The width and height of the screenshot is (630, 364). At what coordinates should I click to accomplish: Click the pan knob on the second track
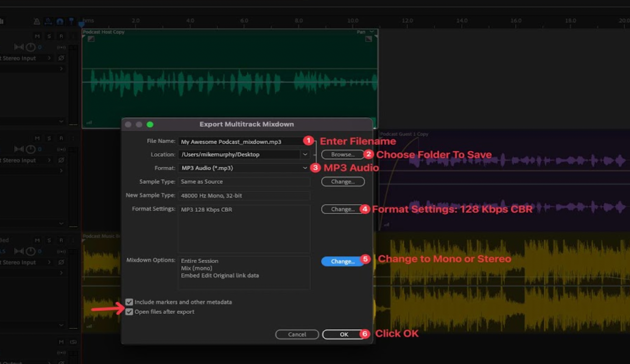point(30,149)
